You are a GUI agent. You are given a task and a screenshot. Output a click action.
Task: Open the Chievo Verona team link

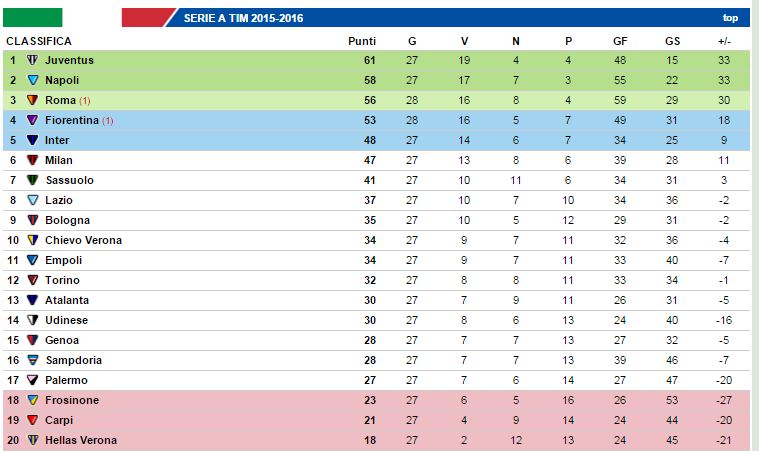[x=83, y=240]
